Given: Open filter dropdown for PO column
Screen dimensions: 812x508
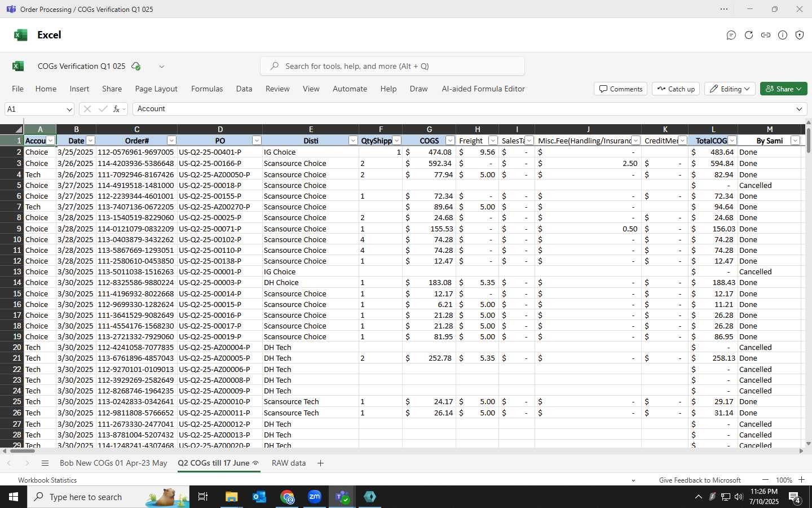Looking at the screenshot, I should [257, 141].
